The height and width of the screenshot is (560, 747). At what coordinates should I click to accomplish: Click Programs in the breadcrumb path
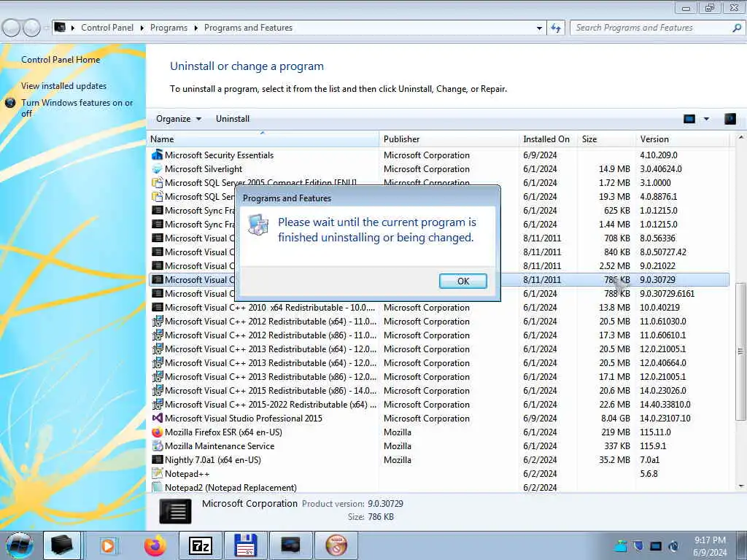(169, 28)
